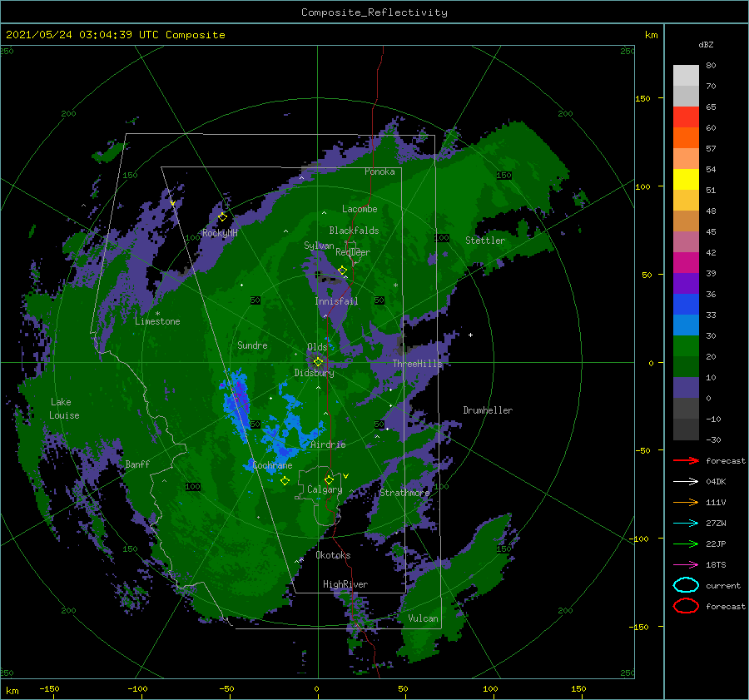Screen dimensions: 749x700
Task: Click the current legend label
Action: tap(722, 586)
